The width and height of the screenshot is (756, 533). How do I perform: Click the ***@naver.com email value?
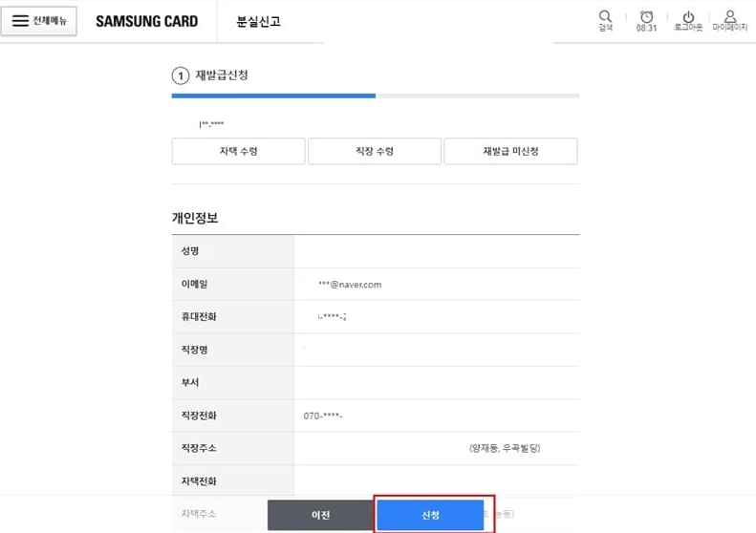(x=350, y=285)
